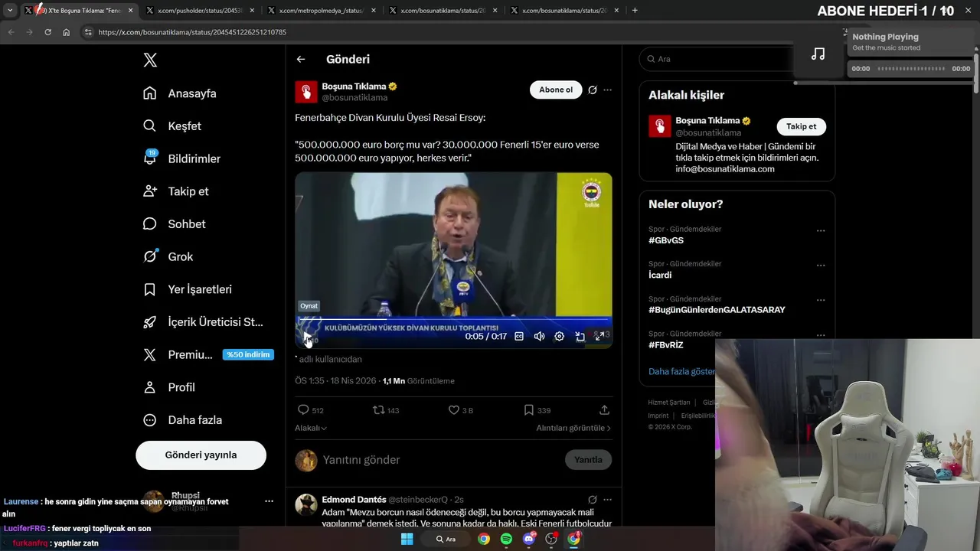The height and width of the screenshot is (551, 980).
Task: Go to Anasayfa in the sidebar
Action: tap(180, 93)
